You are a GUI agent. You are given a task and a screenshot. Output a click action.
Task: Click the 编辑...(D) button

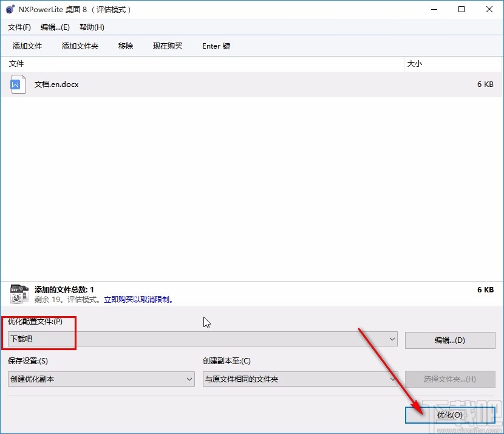tap(450, 340)
